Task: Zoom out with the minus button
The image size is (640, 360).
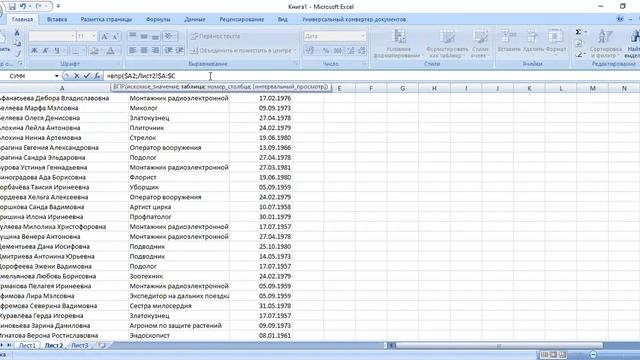Action: [x=593, y=355]
